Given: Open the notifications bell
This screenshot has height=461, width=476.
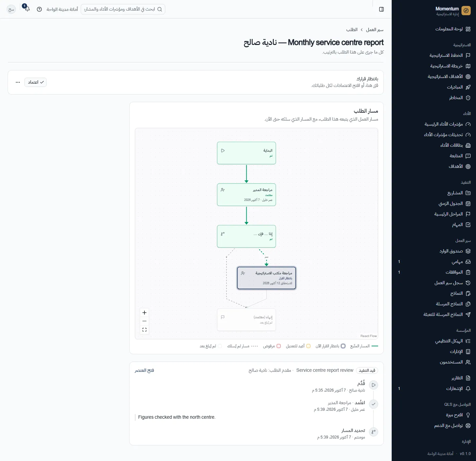Looking at the screenshot, I should (x=27, y=9).
